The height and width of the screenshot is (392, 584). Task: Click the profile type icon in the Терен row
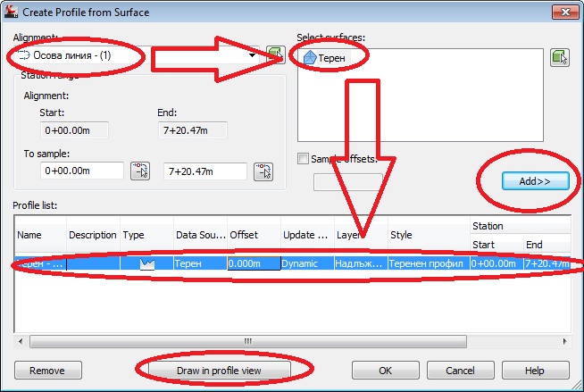[x=146, y=263]
